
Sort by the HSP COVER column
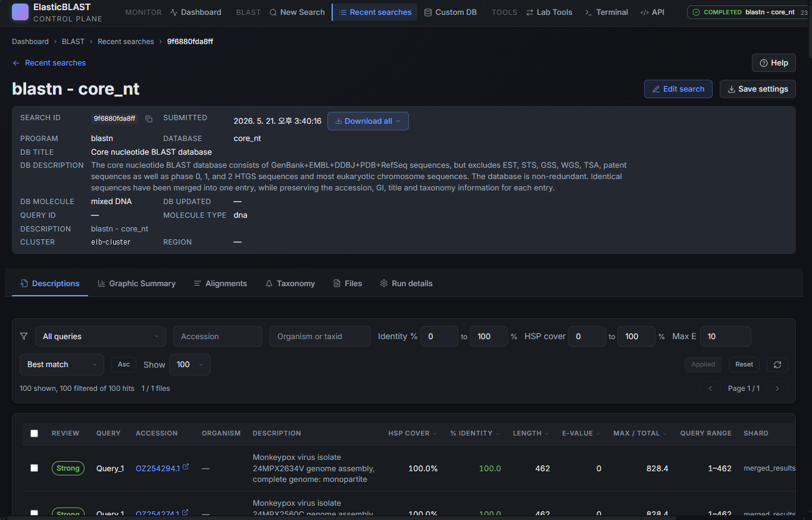click(412, 433)
